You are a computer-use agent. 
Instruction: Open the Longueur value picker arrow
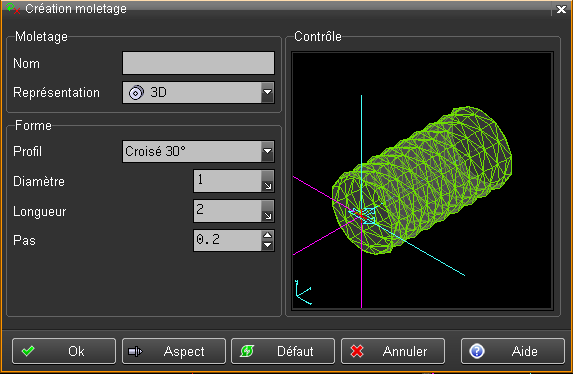click(267, 211)
